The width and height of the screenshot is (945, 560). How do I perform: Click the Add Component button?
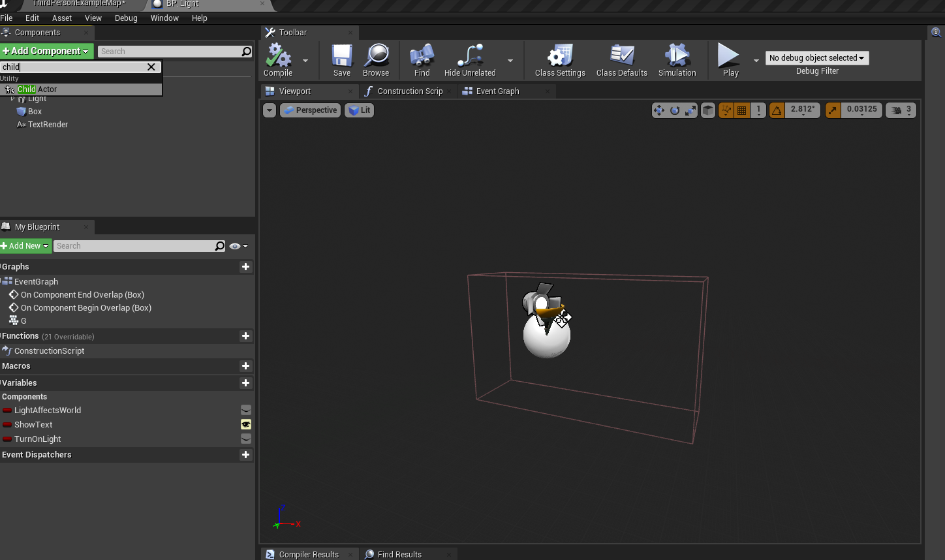(46, 51)
